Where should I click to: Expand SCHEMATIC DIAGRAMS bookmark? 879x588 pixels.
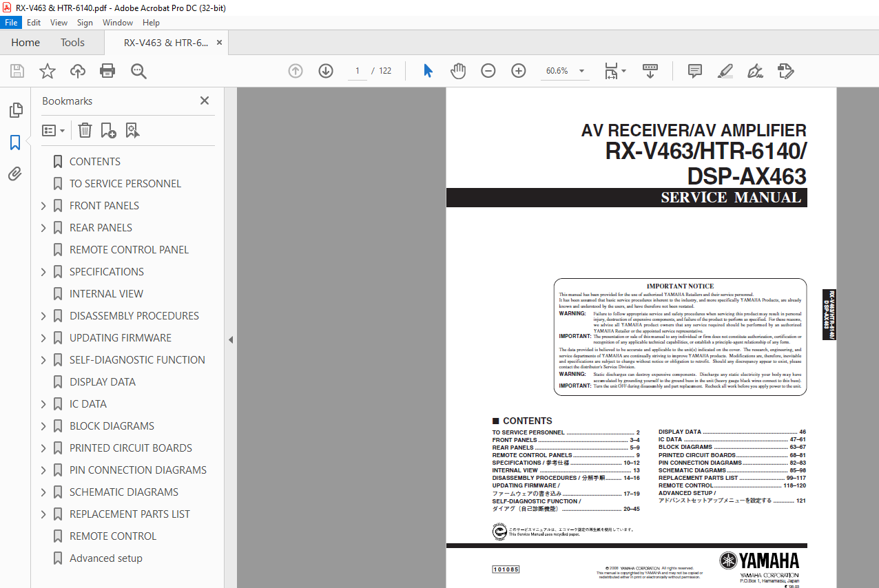coord(43,492)
